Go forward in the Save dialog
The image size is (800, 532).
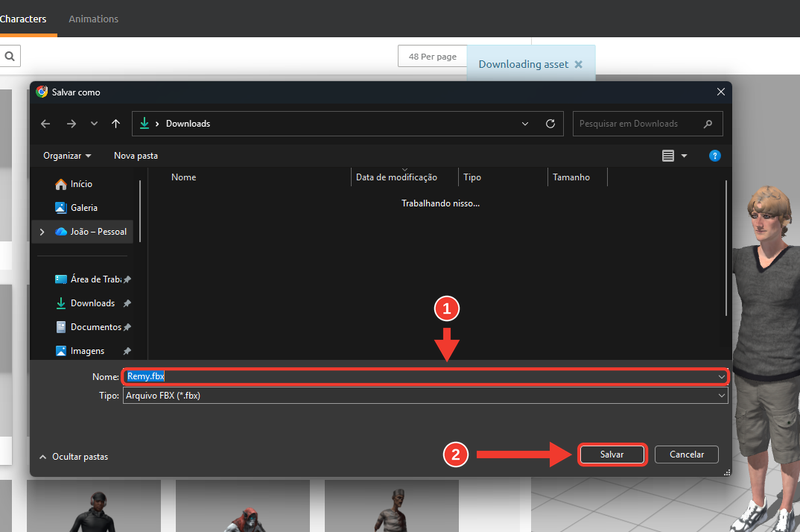coord(72,124)
